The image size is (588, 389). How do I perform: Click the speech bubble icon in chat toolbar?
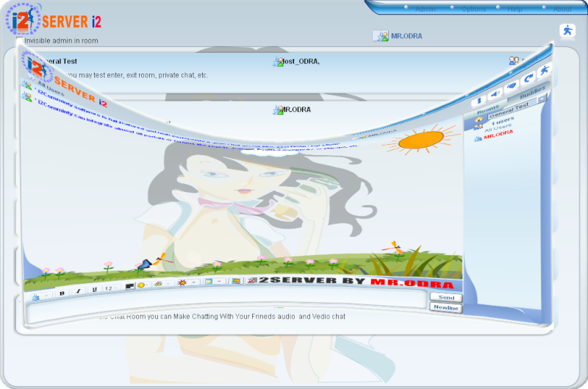pos(512,85)
